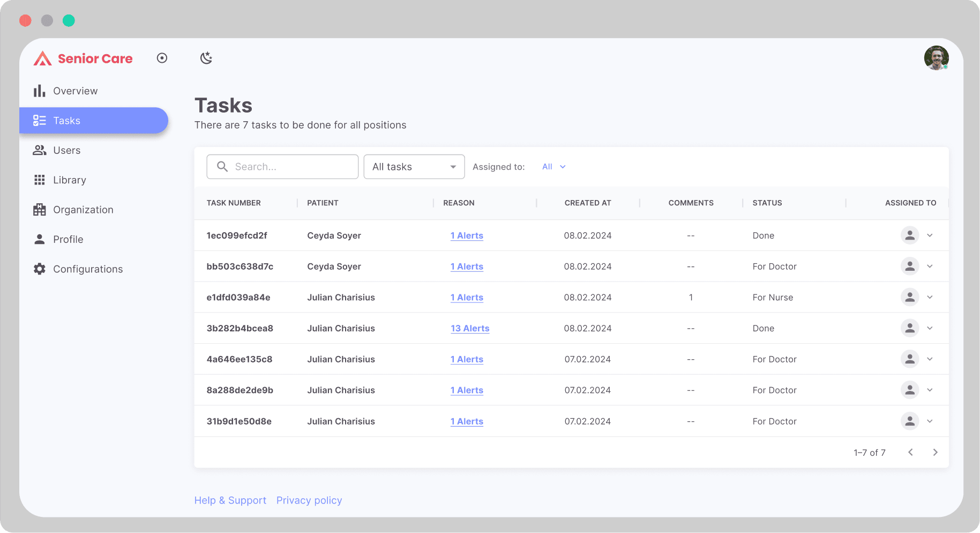Select Users in the sidebar menu
Image resolution: width=980 pixels, height=533 pixels.
point(67,150)
